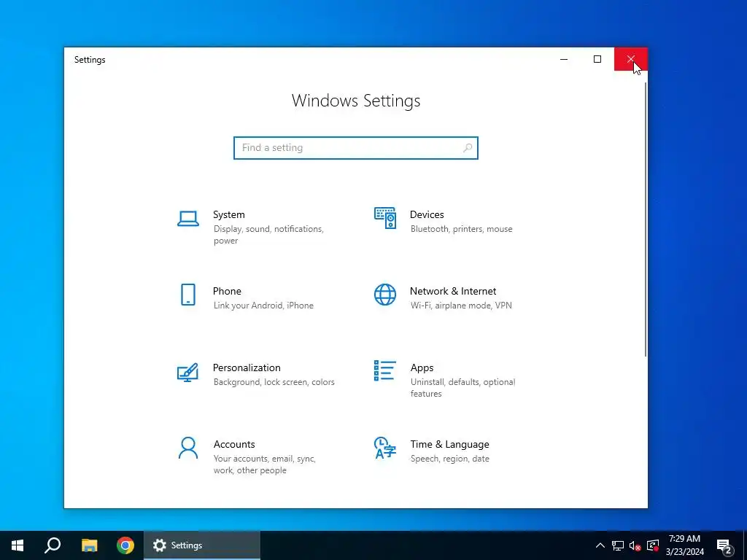Open the Phone settings label
The width and height of the screenshot is (747, 560).
click(227, 291)
